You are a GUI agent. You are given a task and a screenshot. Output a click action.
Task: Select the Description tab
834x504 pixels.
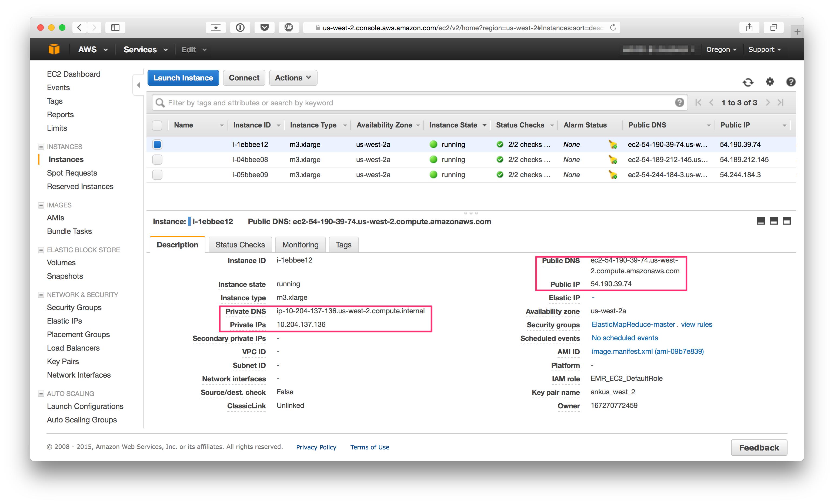pyautogui.click(x=177, y=244)
